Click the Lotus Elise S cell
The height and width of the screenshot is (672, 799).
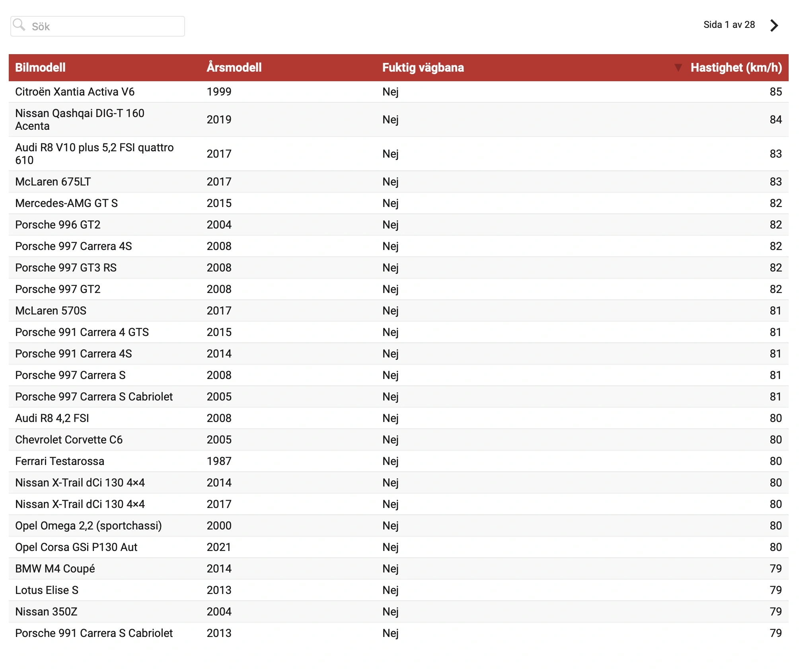(x=47, y=590)
